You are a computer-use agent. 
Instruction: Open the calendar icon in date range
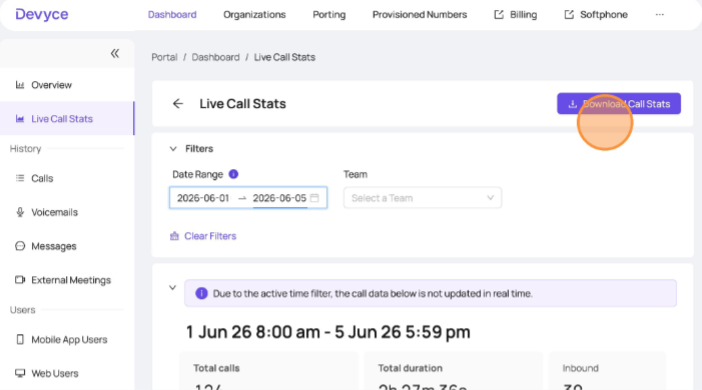click(x=315, y=198)
